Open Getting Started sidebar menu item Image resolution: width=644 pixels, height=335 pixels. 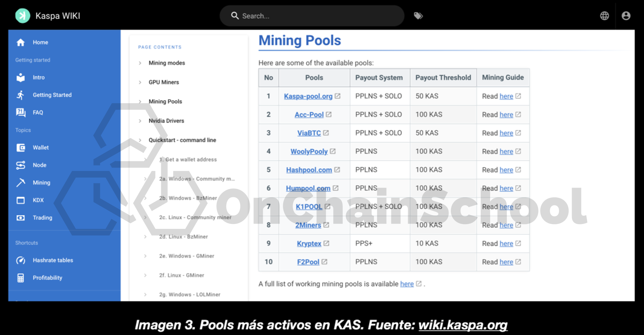pyautogui.click(x=64, y=95)
